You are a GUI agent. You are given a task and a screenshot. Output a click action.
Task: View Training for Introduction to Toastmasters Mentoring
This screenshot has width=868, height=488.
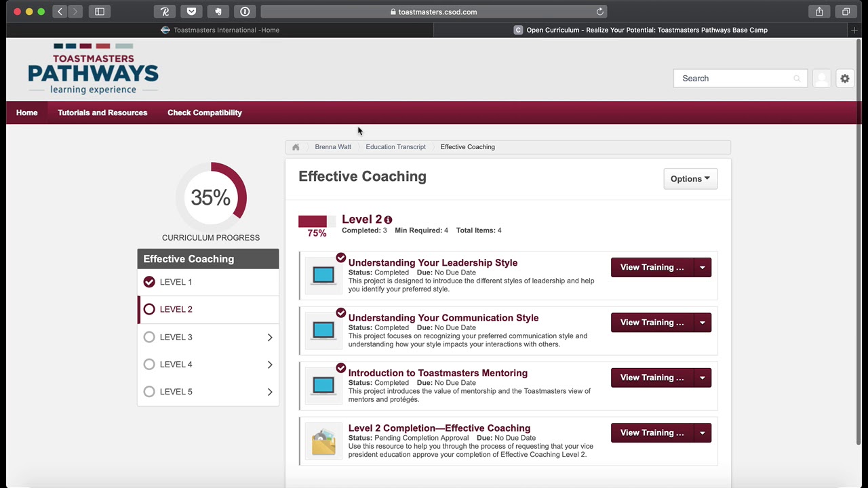coord(652,378)
